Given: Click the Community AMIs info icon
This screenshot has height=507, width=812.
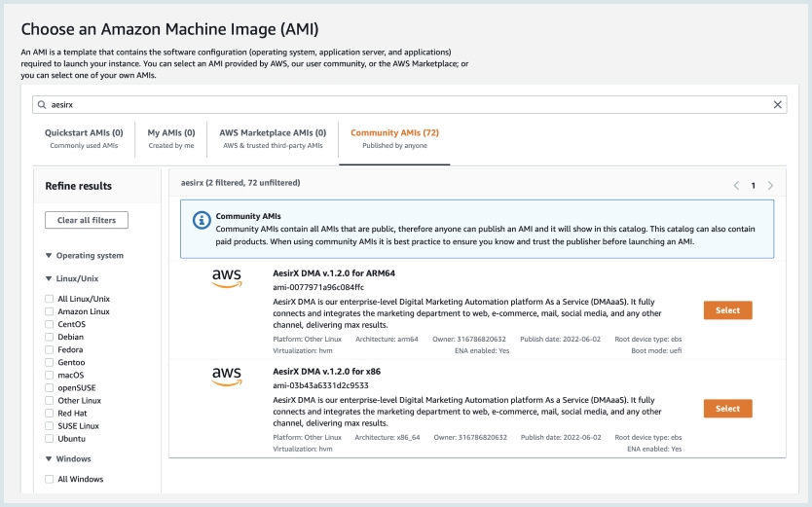Looking at the screenshot, I should pyautogui.click(x=202, y=220).
